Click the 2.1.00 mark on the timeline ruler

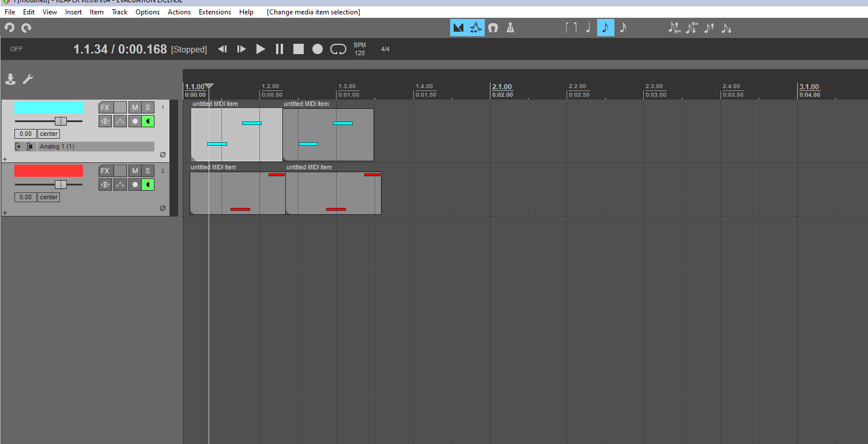pyautogui.click(x=502, y=87)
